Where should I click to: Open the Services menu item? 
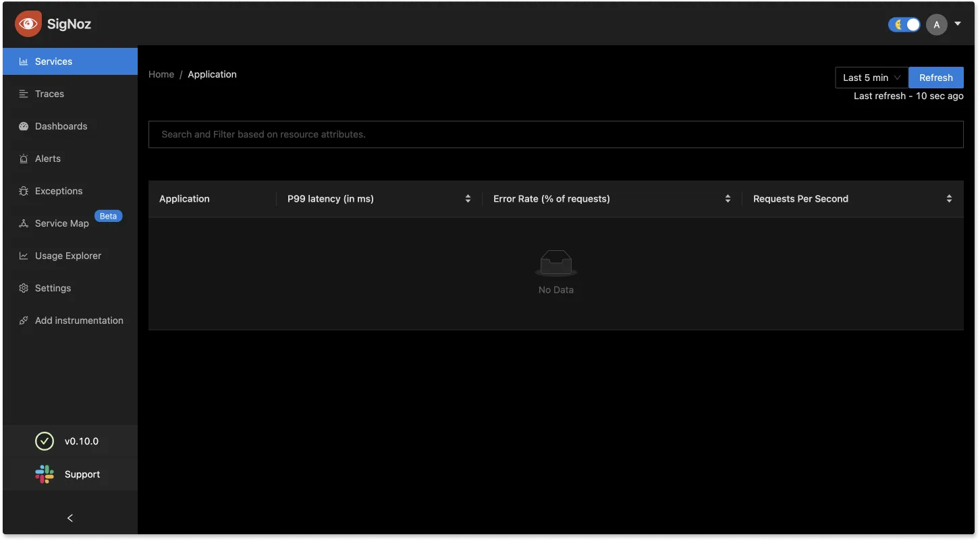(70, 61)
